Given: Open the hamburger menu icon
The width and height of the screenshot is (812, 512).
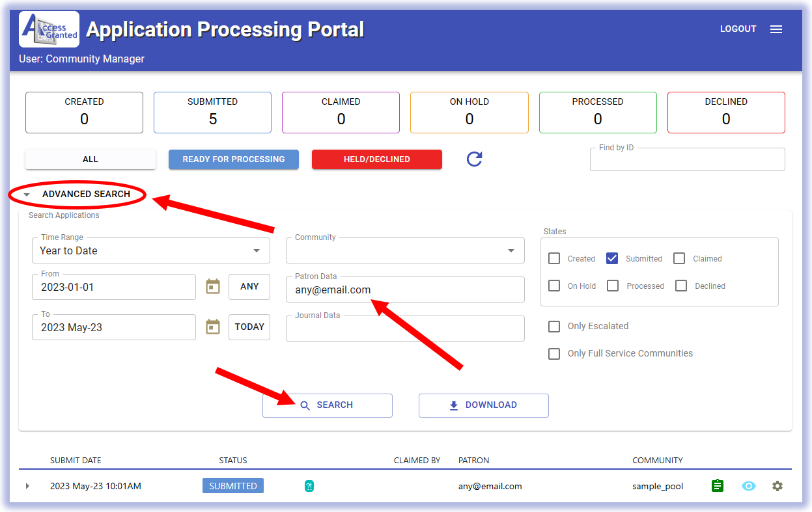Looking at the screenshot, I should click(776, 29).
